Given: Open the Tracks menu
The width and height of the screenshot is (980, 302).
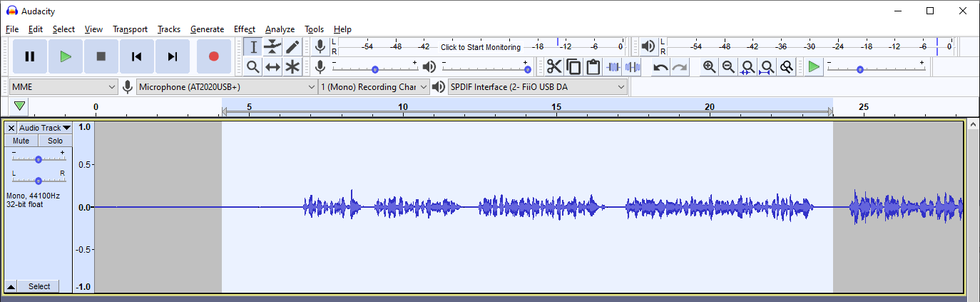Looking at the screenshot, I should (169, 29).
